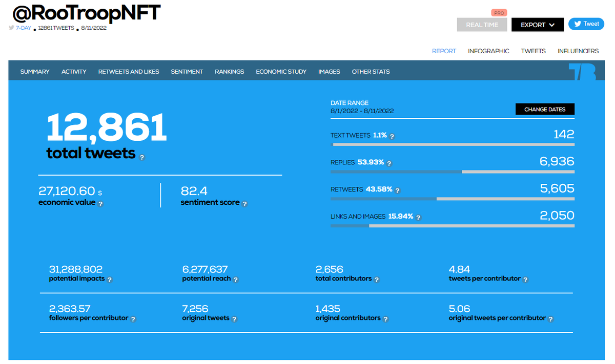Click the 6,936 replies count
615x364 pixels.
click(x=557, y=161)
